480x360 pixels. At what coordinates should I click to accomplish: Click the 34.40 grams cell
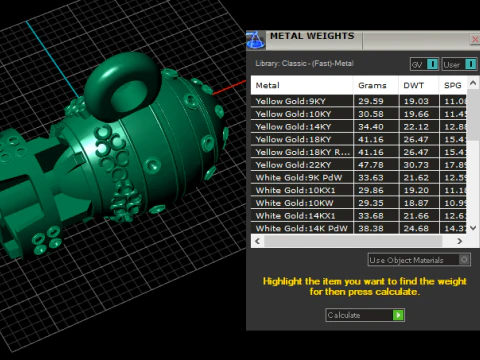[376, 127]
